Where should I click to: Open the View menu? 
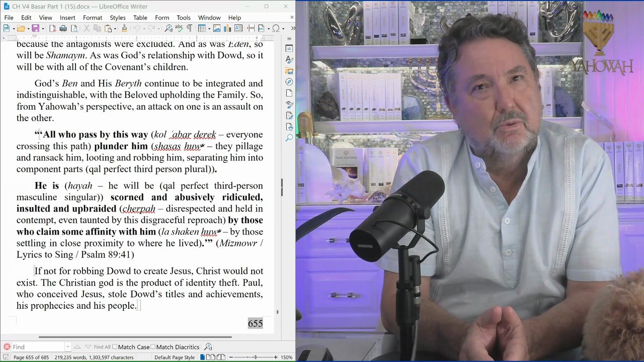point(45,18)
